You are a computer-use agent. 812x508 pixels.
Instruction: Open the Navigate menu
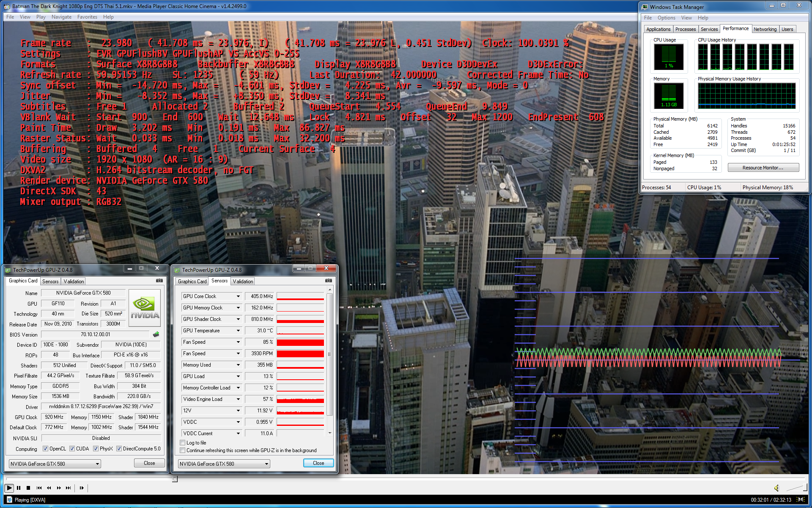coord(61,17)
